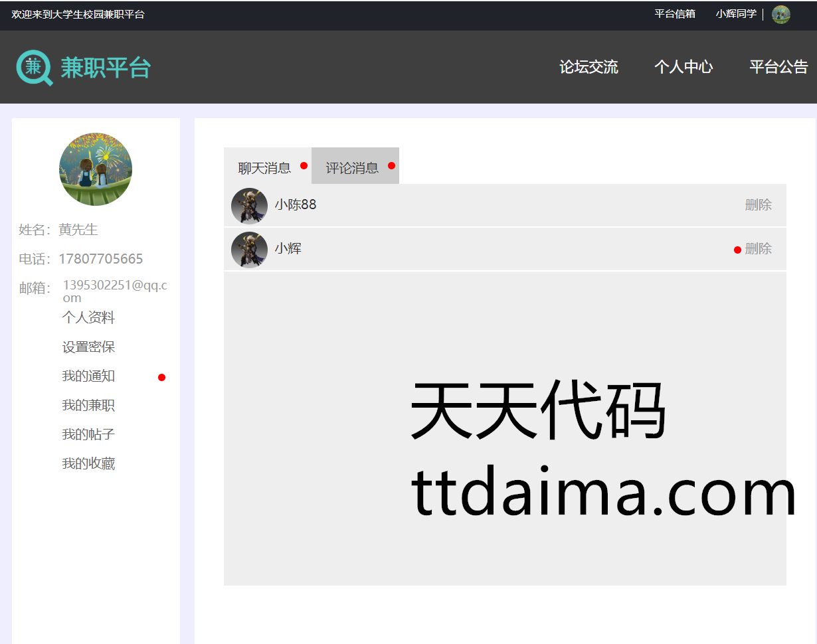817x644 pixels.
Task: Click the red unread dot beside 我的通知
Action: (x=161, y=377)
